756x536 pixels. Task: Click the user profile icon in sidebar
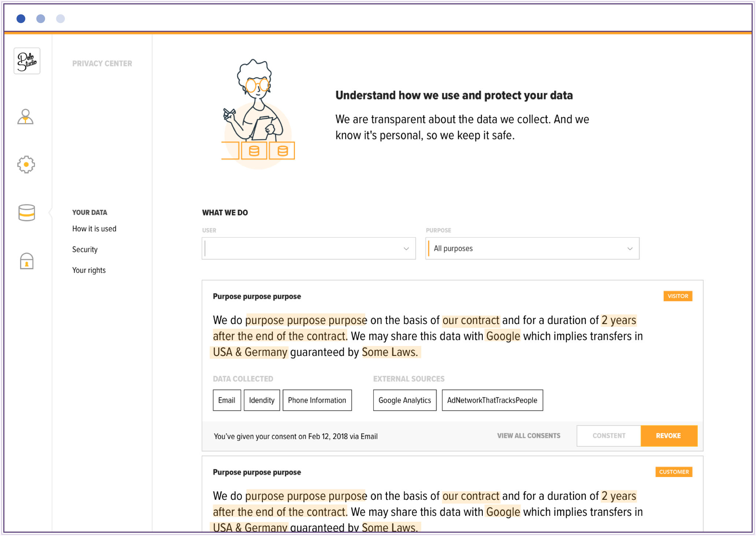click(x=27, y=114)
